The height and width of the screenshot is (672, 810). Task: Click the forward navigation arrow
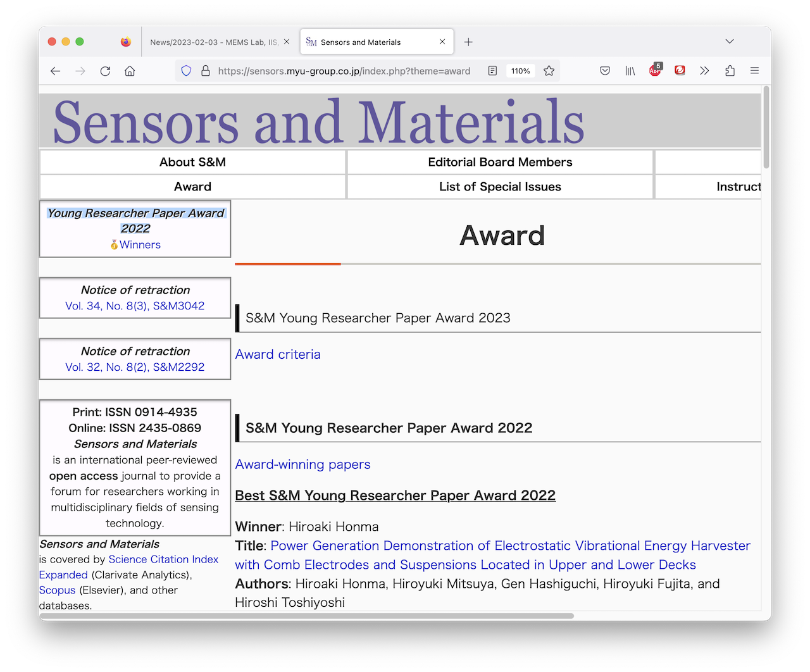click(80, 71)
